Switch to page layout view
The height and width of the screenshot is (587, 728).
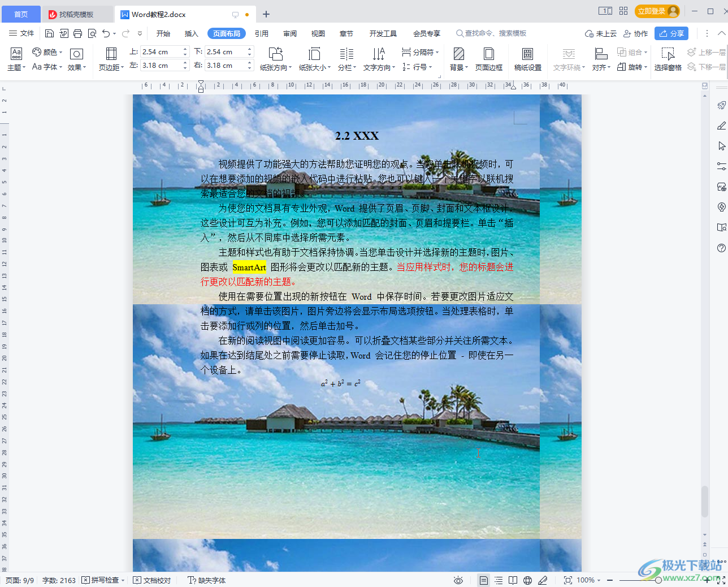coord(484,580)
